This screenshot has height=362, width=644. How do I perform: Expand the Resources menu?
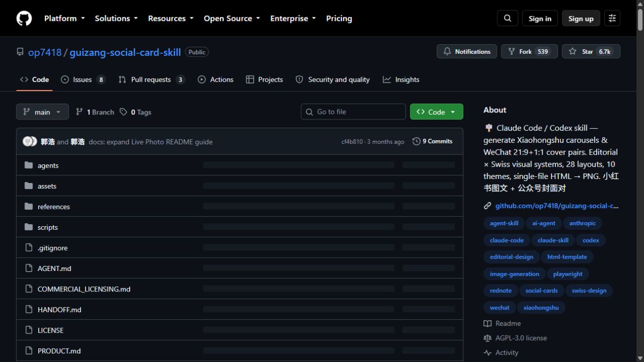171,18
